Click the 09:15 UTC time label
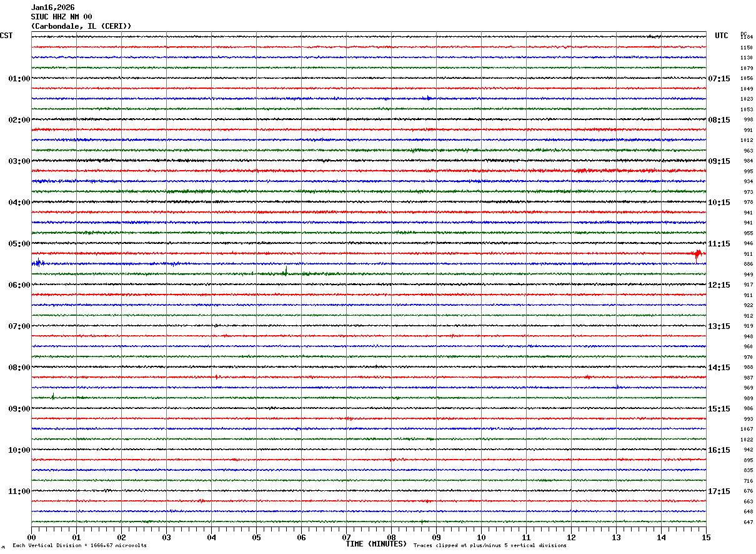The width and height of the screenshot is (756, 554). (x=719, y=161)
